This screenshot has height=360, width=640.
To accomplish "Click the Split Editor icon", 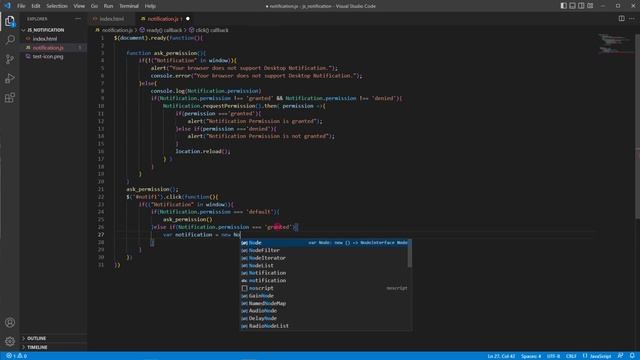I will [621, 18].
